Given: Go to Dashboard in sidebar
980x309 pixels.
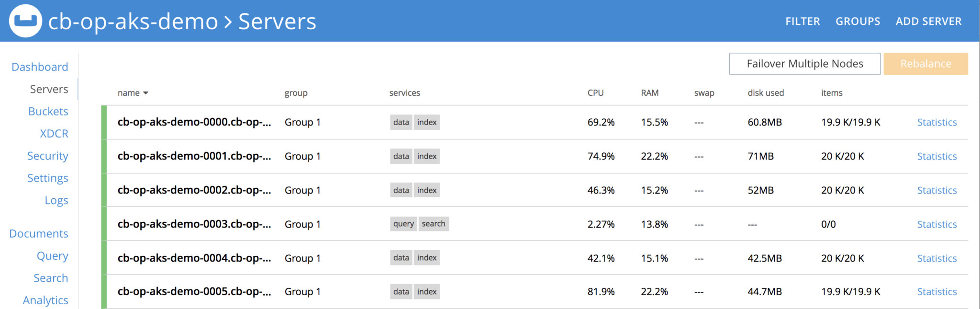Looking at the screenshot, I should pyautogui.click(x=40, y=67).
